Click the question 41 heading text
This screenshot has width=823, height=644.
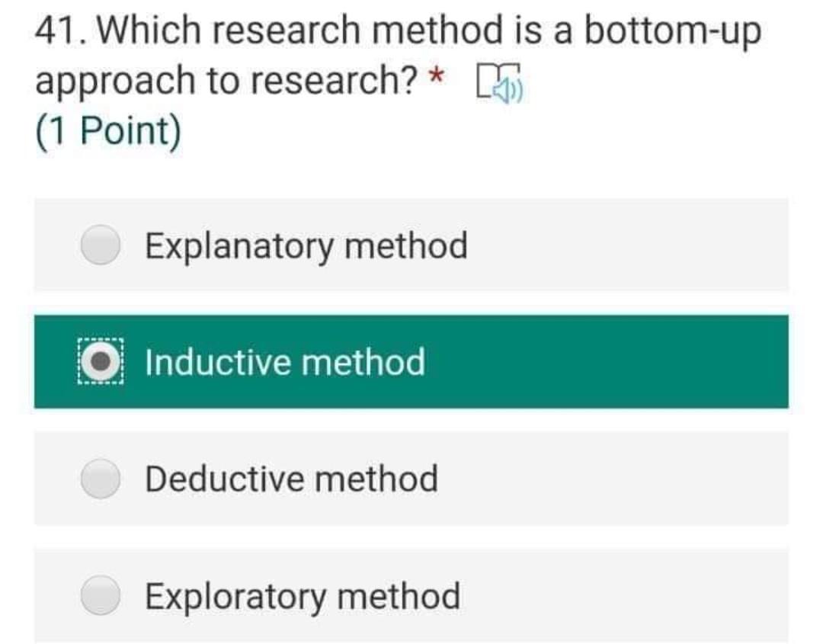398,32
